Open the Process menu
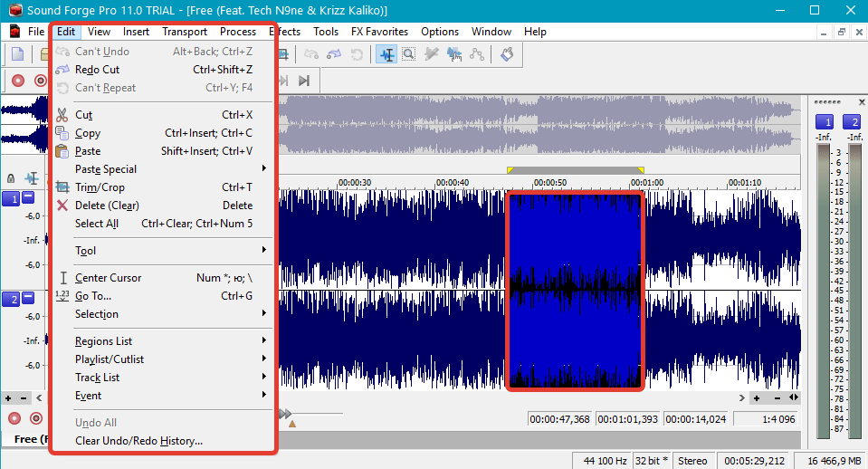This screenshot has width=868, height=469. (237, 32)
